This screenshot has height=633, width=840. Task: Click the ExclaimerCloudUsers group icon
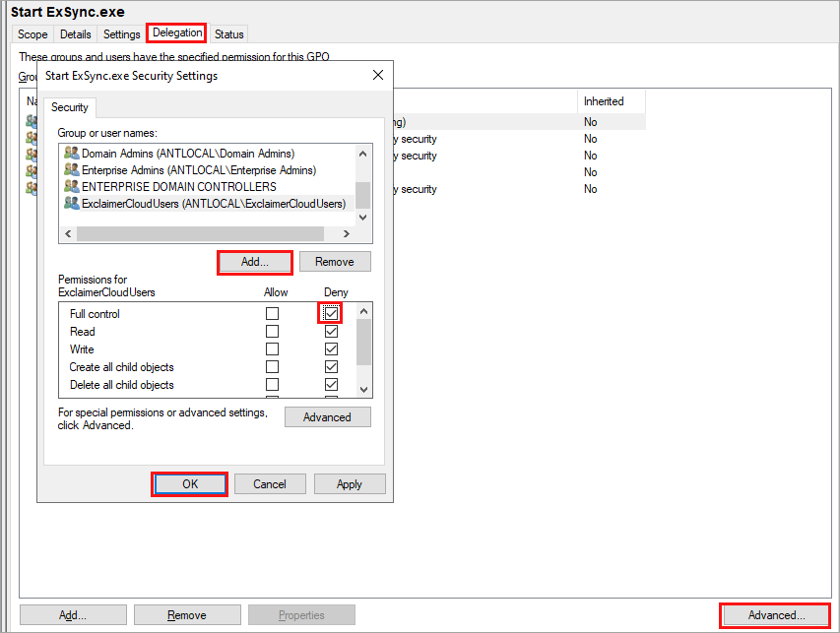point(71,203)
